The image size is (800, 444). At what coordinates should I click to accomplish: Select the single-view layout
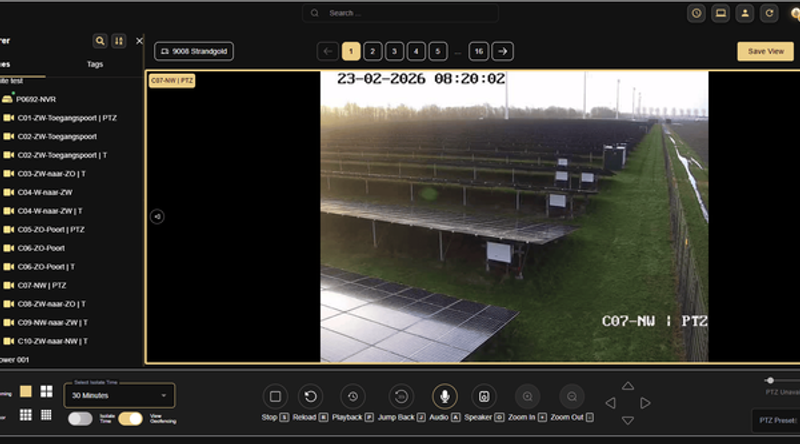(x=26, y=391)
